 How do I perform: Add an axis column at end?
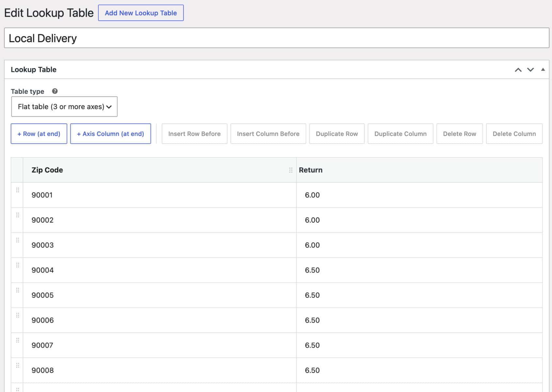click(110, 134)
